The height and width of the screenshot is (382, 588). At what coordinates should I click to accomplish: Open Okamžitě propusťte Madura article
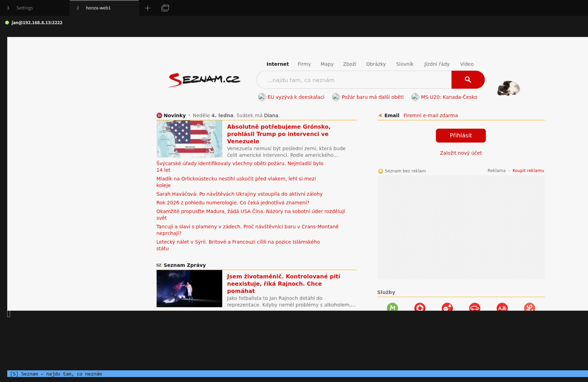(x=251, y=215)
